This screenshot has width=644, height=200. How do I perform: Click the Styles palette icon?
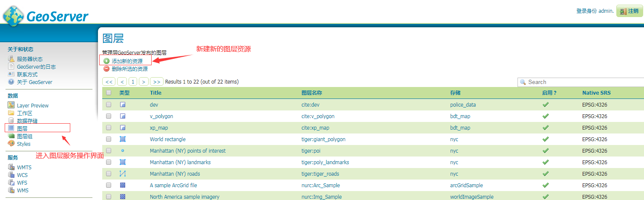11,144
